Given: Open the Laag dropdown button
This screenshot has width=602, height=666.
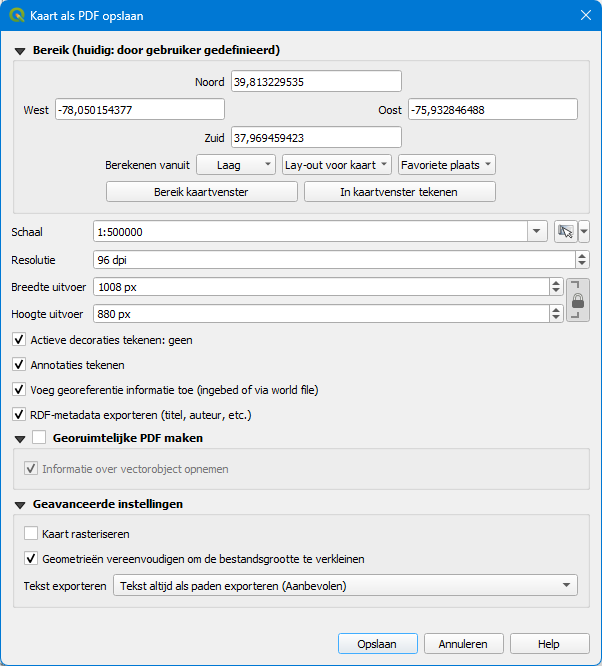Looking at the screenshot, I should click(236, 164).
